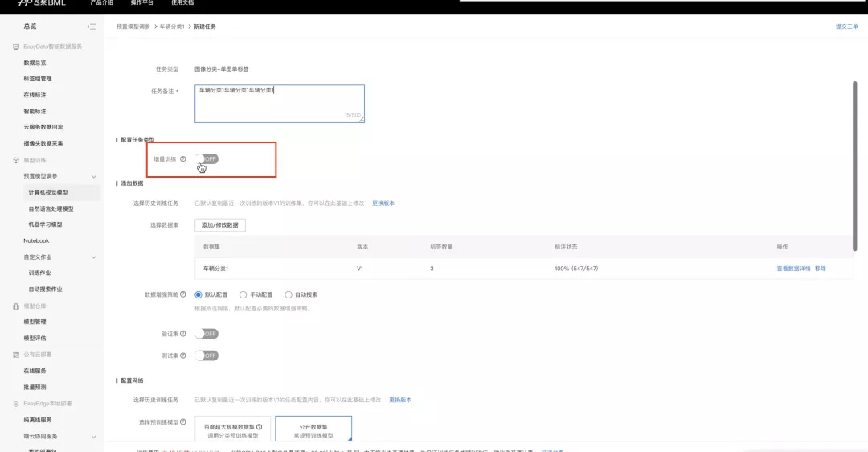The width and height of the screenshot is (868, 452).
Task: Open 模型评估 in the sidebar
Action: (x=35, y=339)
